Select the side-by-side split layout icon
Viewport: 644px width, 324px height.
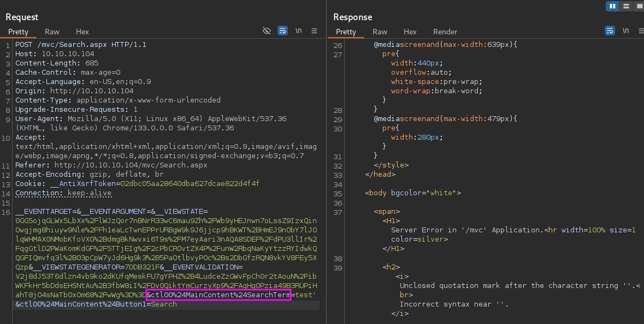(x=612, y=6)
